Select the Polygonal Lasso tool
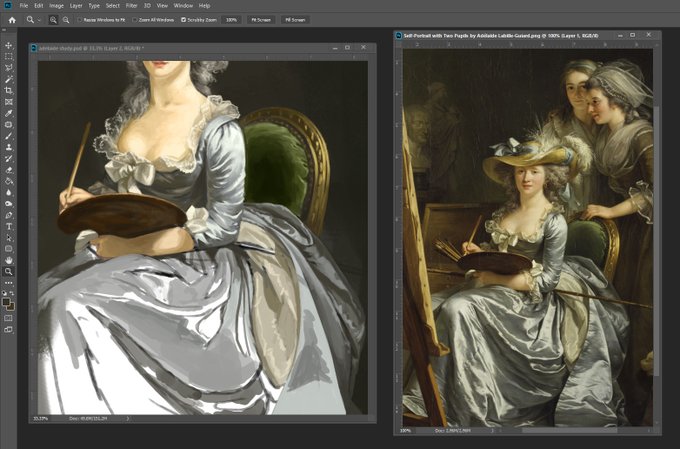Screen dimensions: 680x449 pyautogui.click(x=8, y=68)
